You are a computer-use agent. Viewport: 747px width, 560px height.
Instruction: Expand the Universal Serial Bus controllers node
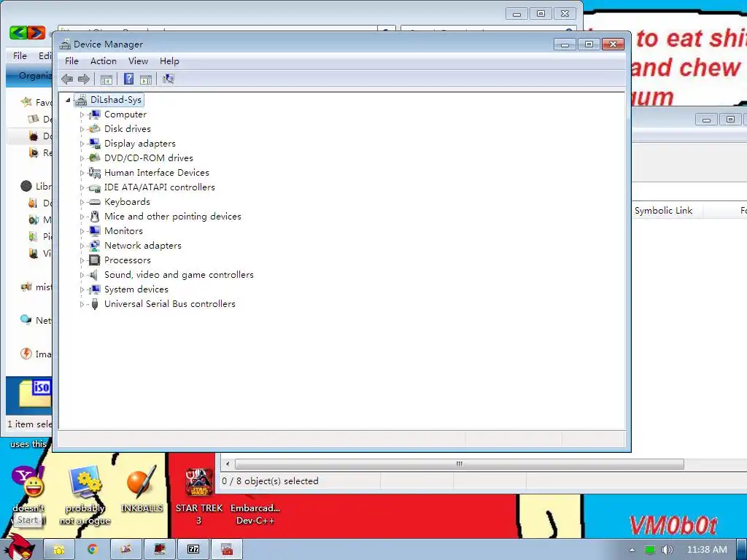click(x=82, y=304)
